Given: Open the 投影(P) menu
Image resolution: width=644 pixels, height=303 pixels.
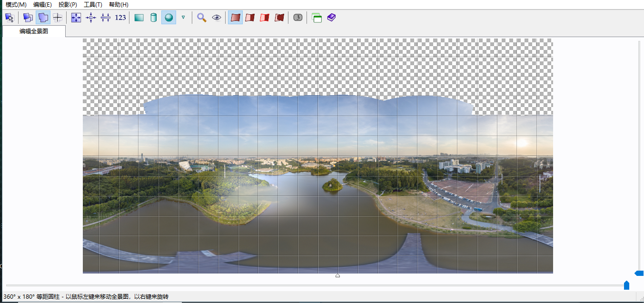Looking at the screenshot, I should [68, 5].
